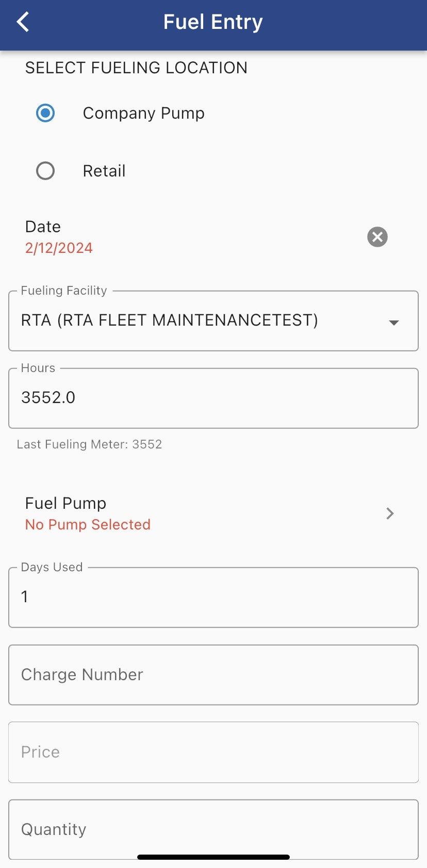Open Fuel Pump selection chevron

390,513
